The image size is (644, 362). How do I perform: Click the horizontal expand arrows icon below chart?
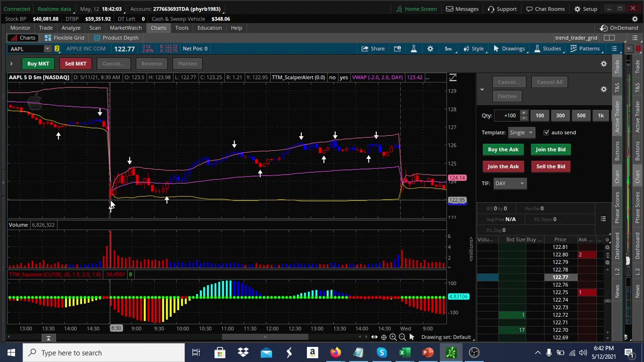(374, 337)
